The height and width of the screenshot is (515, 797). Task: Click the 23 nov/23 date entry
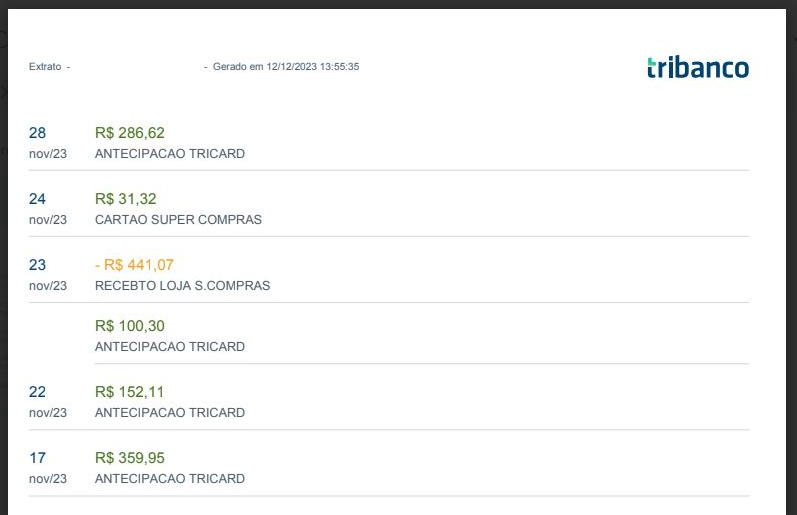click(x=47, y=275)
